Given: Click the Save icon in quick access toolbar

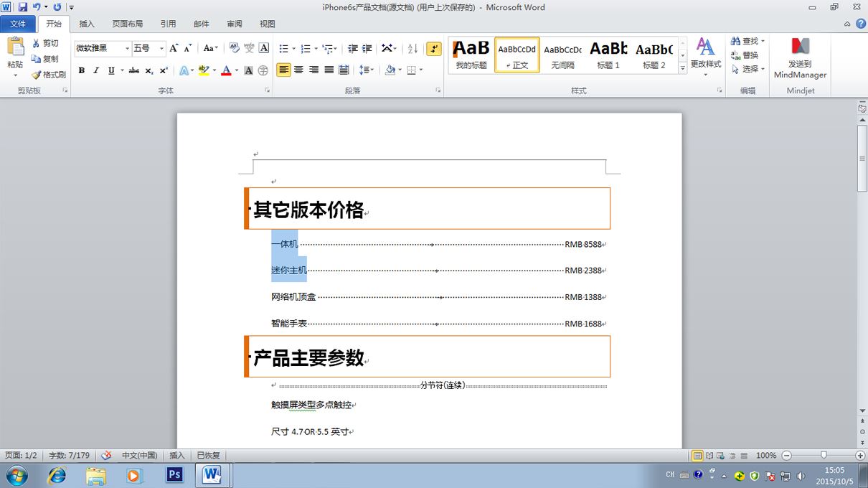Looking at the screenshot, I should click(23, 7).
